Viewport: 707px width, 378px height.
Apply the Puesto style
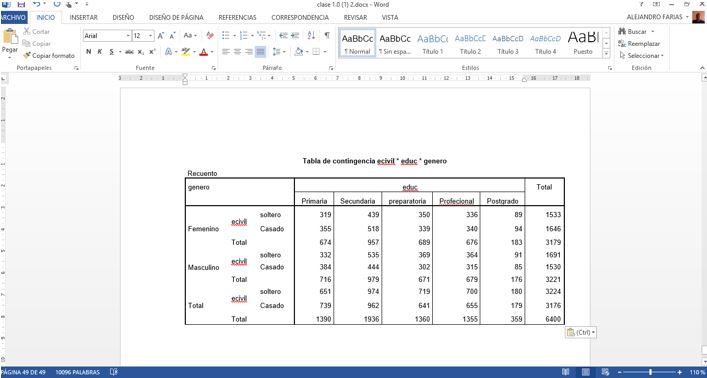(583, 43)
